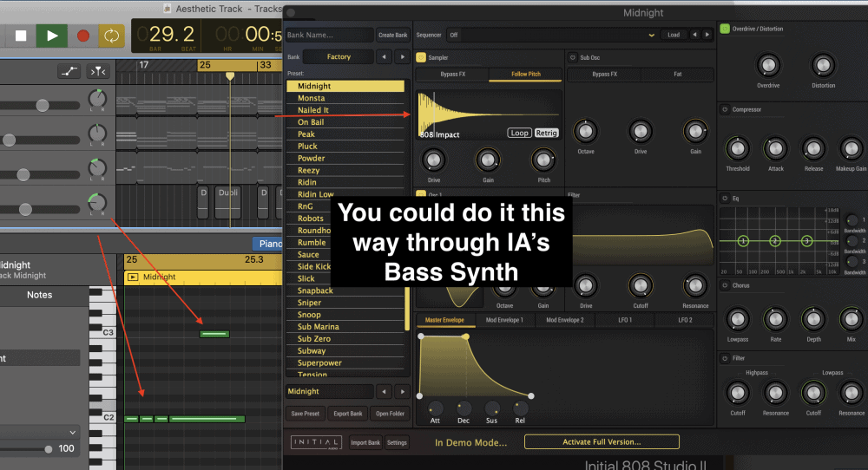Open the LFO 2 tab
The height and width of the screenshot is (470, 868).
pos(685,320)
